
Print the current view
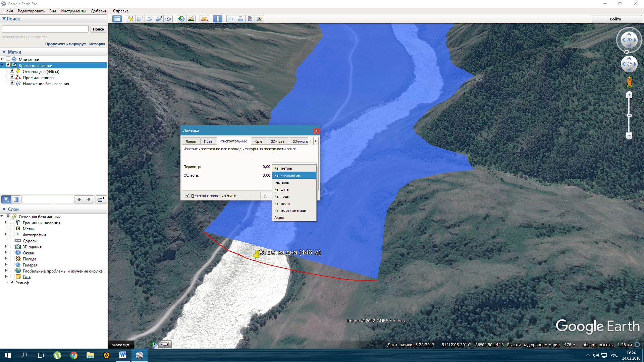coord(240,19)
